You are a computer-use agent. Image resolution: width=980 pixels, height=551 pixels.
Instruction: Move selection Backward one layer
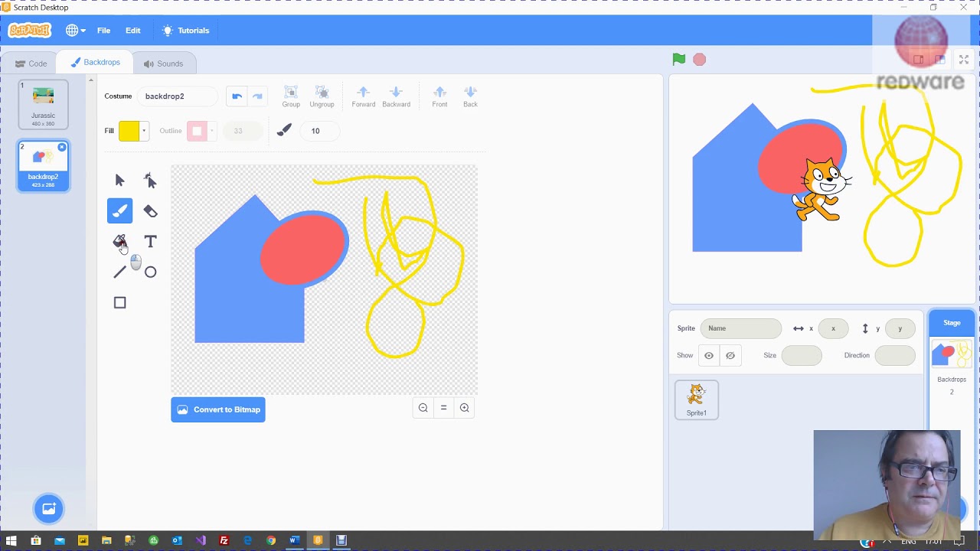(396, 96)
